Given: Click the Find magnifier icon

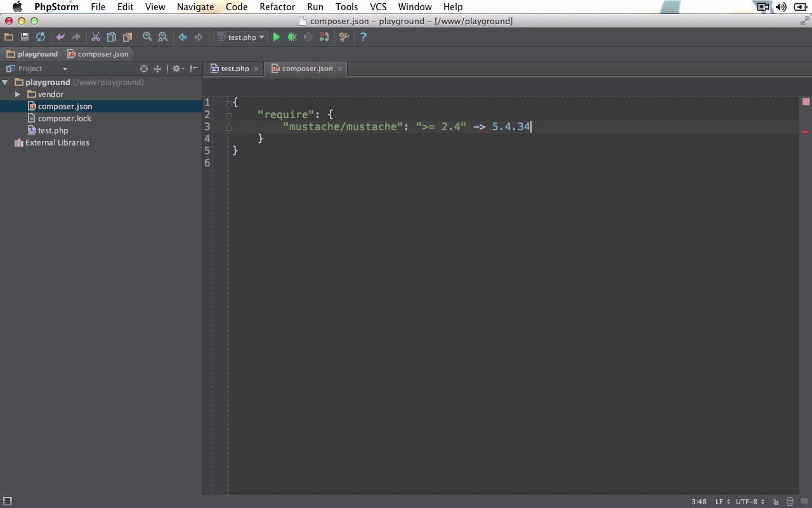Looking at the screenshot, I should point(147,37).
